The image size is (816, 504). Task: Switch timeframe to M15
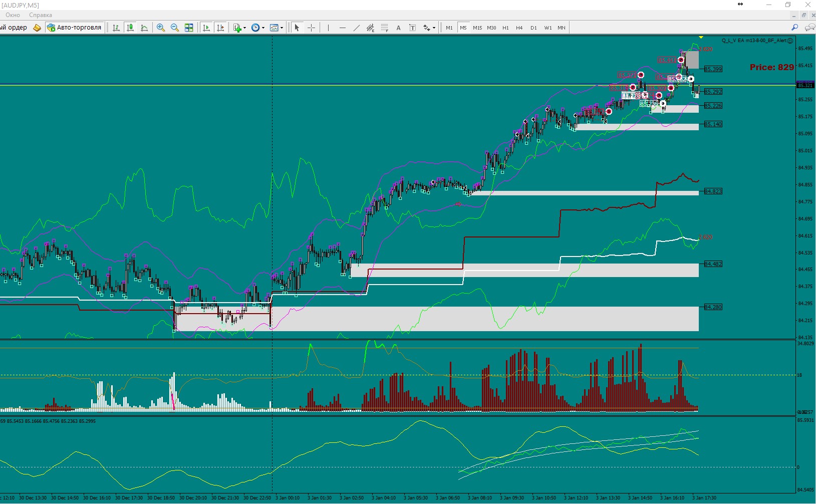[477, 28]
